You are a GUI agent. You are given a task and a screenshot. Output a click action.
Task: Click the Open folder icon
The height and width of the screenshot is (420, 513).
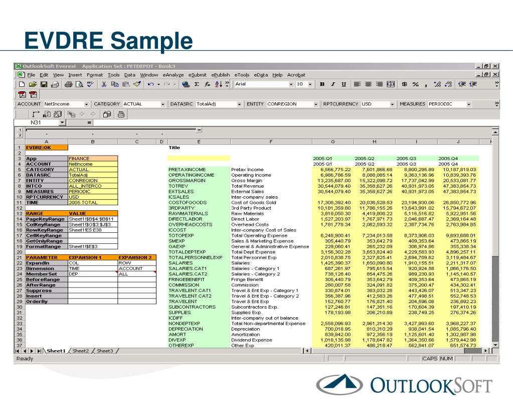point(33,84)
